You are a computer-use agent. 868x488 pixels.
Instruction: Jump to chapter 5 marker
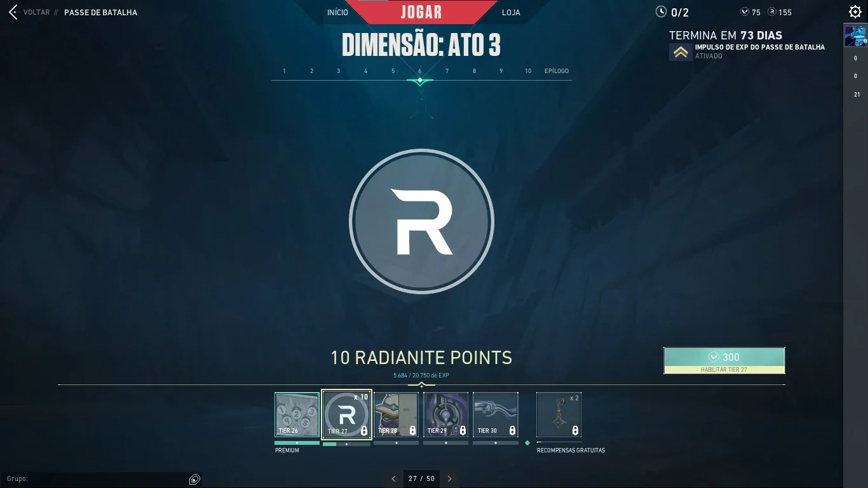click(393, 71)
